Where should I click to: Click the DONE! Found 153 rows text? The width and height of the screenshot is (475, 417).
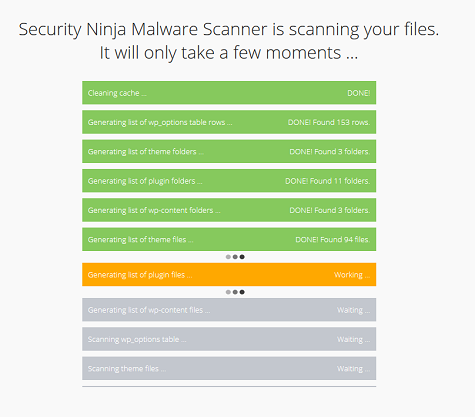click(x=329, y=122)
